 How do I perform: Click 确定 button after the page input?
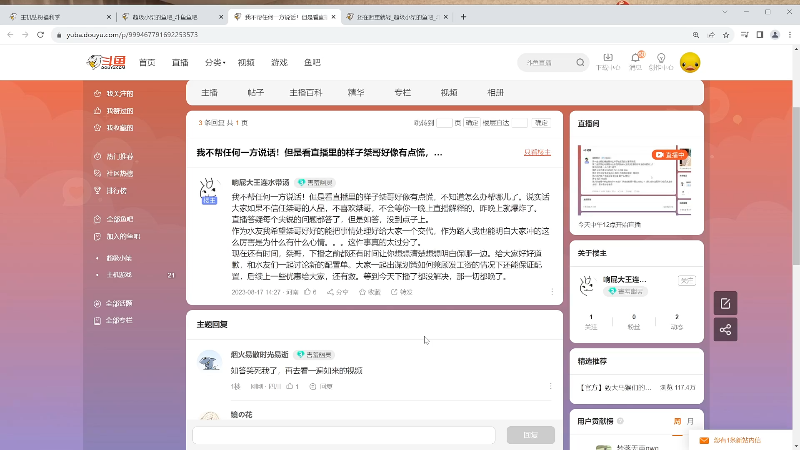(x=471, y=123)
